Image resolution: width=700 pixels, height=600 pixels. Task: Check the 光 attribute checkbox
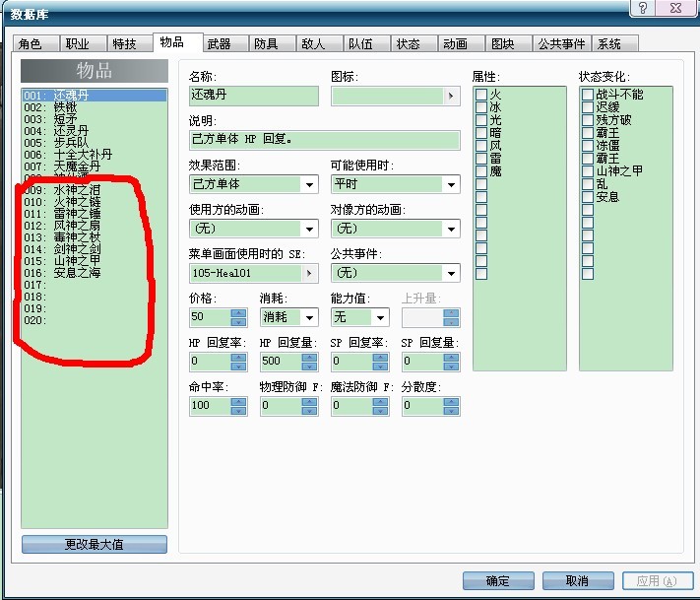click(x=481, y=120)
